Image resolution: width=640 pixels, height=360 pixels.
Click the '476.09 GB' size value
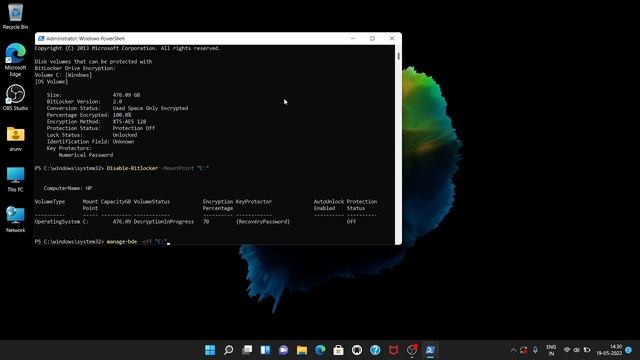click(x=126, y=95)
